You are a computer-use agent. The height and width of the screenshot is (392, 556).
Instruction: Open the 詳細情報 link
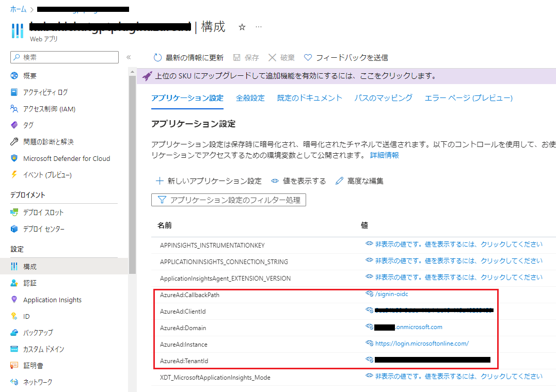click(x=385, y=155)
